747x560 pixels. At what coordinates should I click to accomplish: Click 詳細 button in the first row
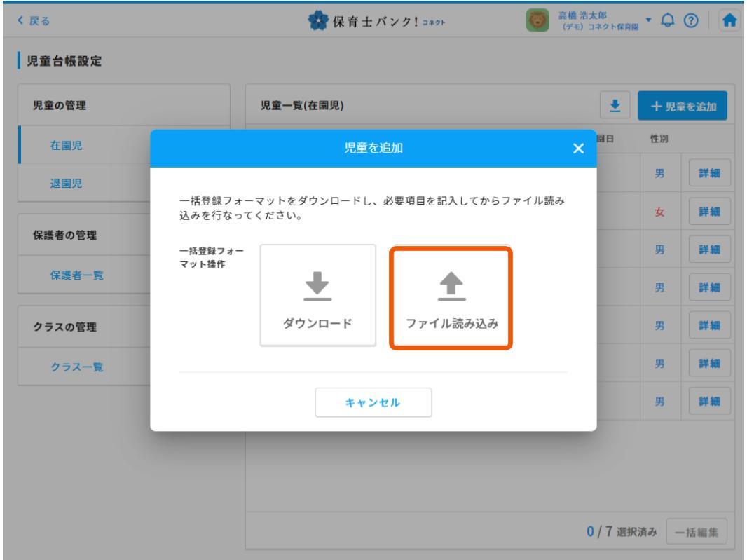click(710, 172)
